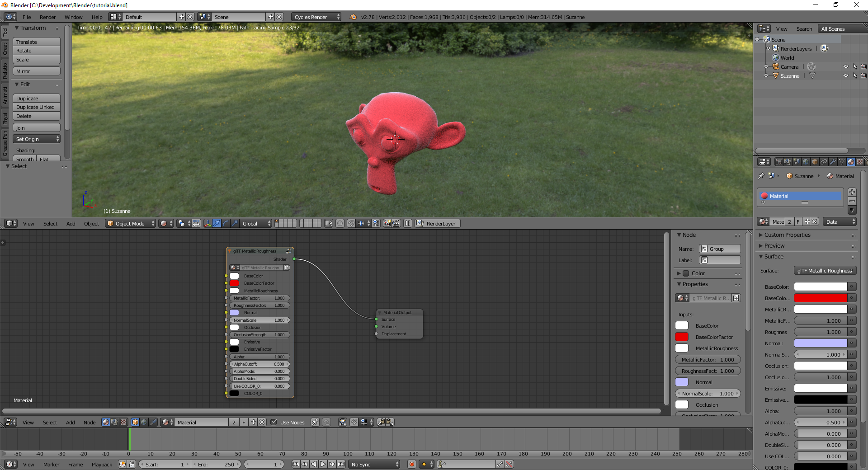Open the Data link dropdown in material panel
This screenshot has height=470, width=868.
point(840,221)
